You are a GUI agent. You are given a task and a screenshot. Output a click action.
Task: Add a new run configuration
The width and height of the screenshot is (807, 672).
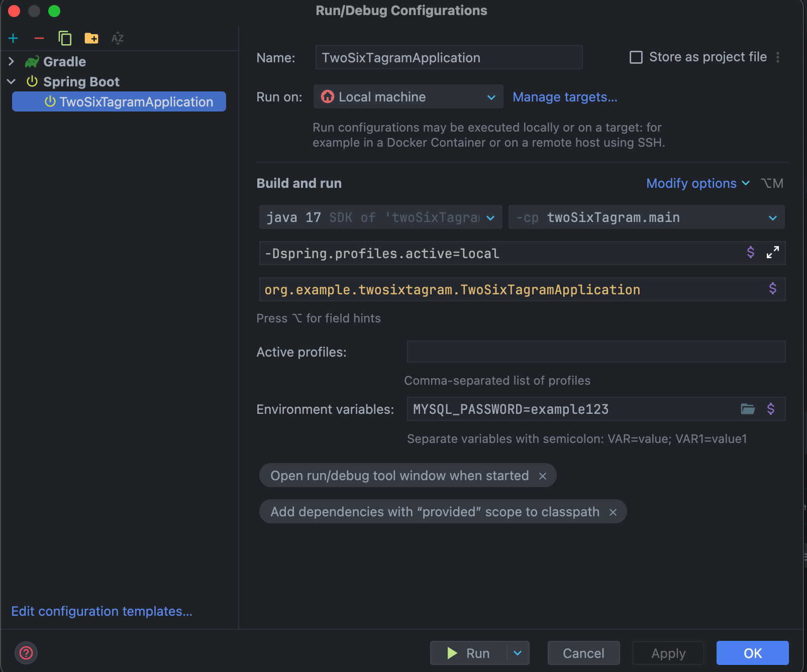(x=13, y=38)
